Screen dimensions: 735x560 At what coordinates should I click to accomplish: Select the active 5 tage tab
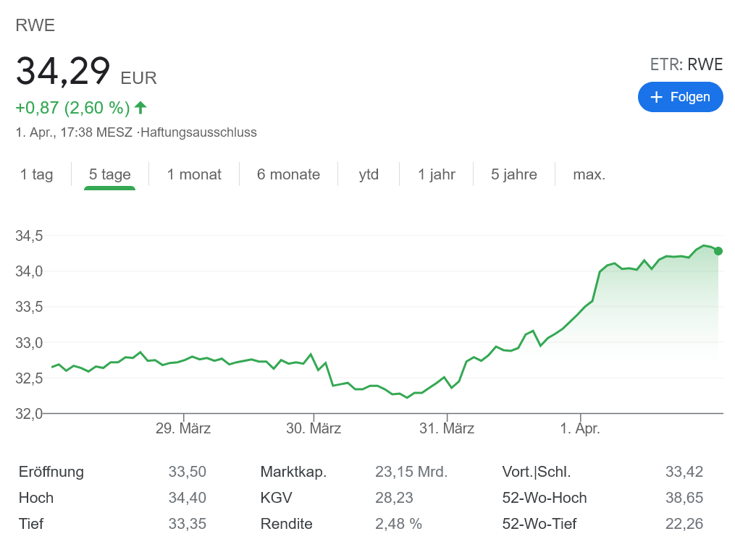point(109,174)
